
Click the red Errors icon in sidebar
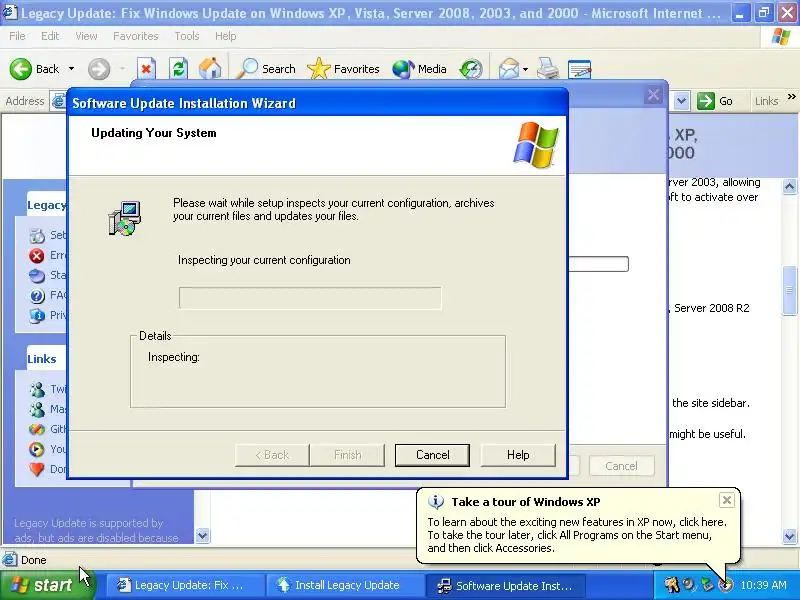(37, 256)
